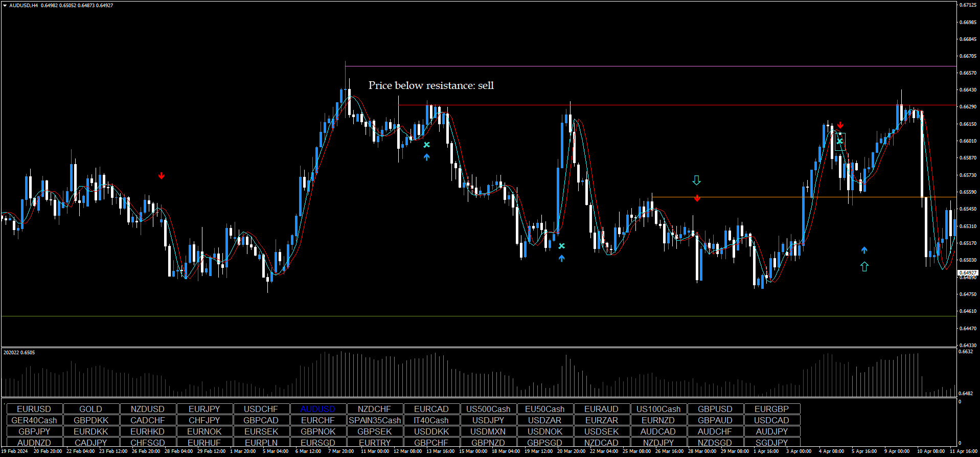Select red sell arrow beneath hollow green down arrow
This screenshot has height=457, width=980.
pyautogui.click(x=697, y=198)
